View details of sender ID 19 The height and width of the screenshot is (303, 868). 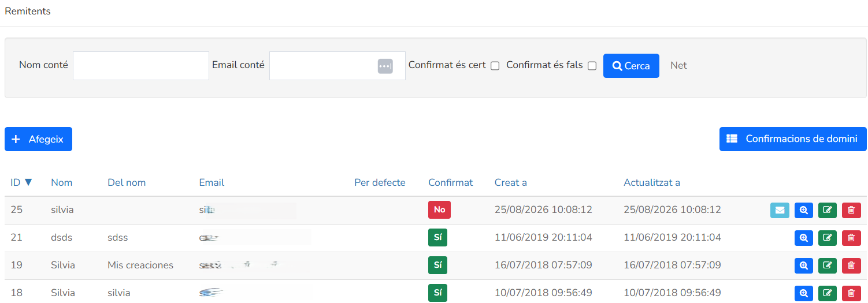click(804, 265)
